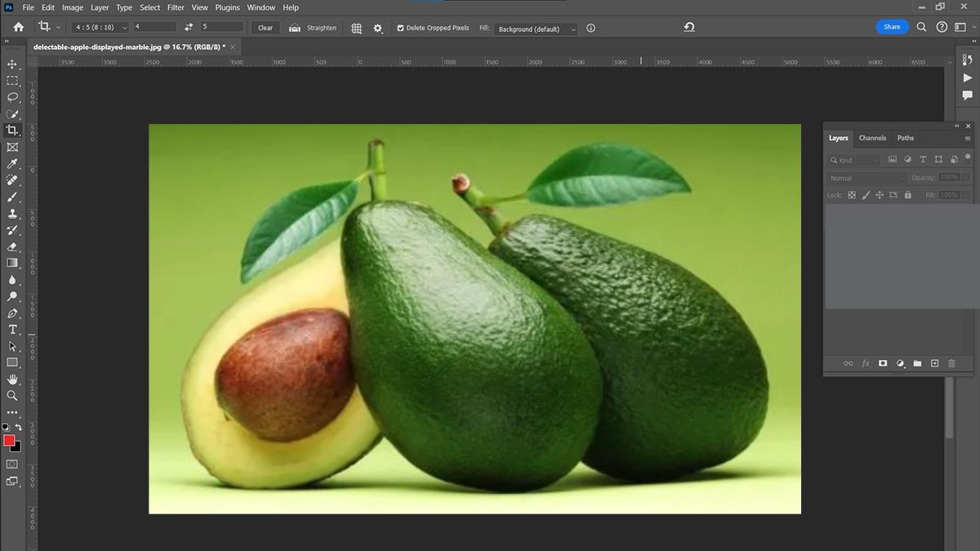Select the Crop tool in left toolbar
This screenshot has width=980, height=551.
coord(12,131)
